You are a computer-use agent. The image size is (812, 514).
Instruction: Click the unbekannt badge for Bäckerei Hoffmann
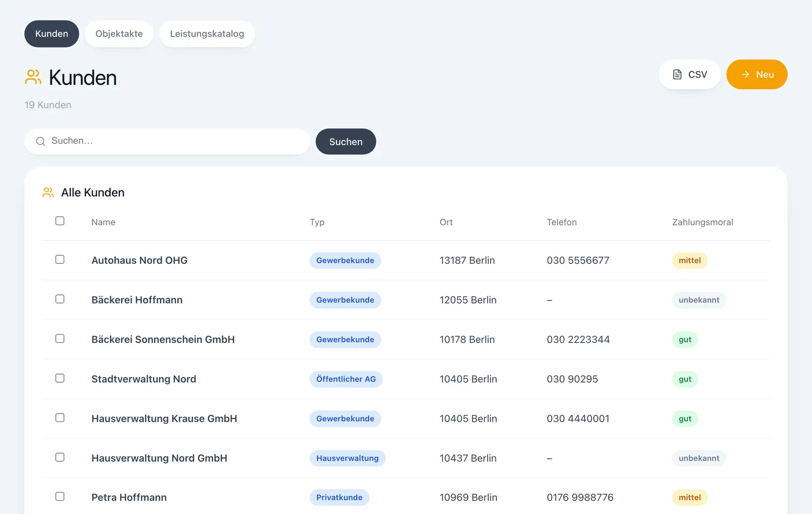(x=699, y=300)
